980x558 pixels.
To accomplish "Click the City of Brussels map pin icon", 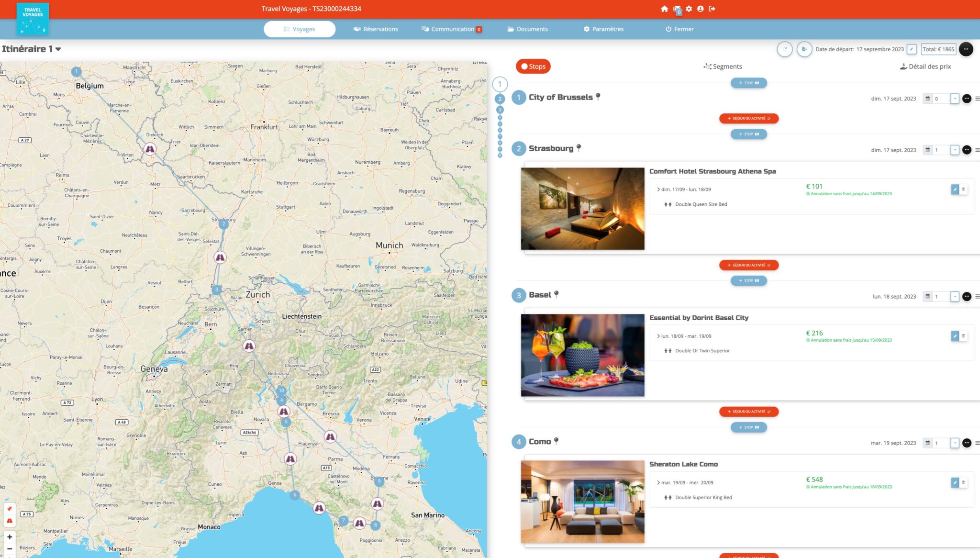I will 598,97.
